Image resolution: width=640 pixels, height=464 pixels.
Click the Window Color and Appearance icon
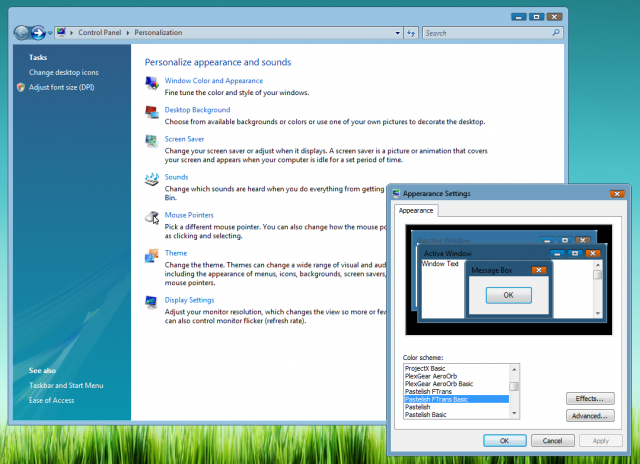pyautogui.click(x=151, y=83)
